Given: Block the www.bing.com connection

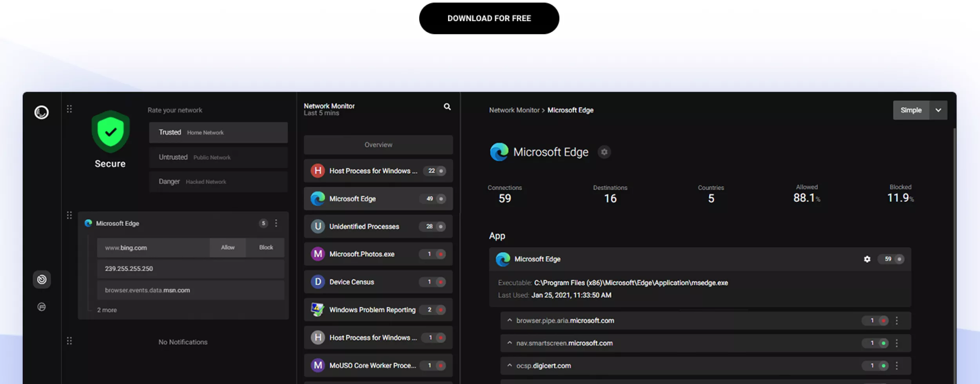Looking at the screenshot, I should tap(265, 247).
